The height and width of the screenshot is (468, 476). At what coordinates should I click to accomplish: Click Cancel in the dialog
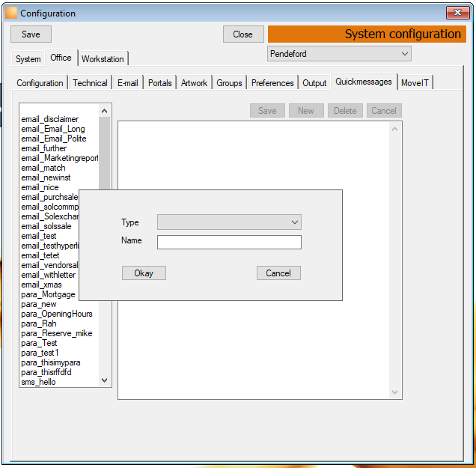278,273
